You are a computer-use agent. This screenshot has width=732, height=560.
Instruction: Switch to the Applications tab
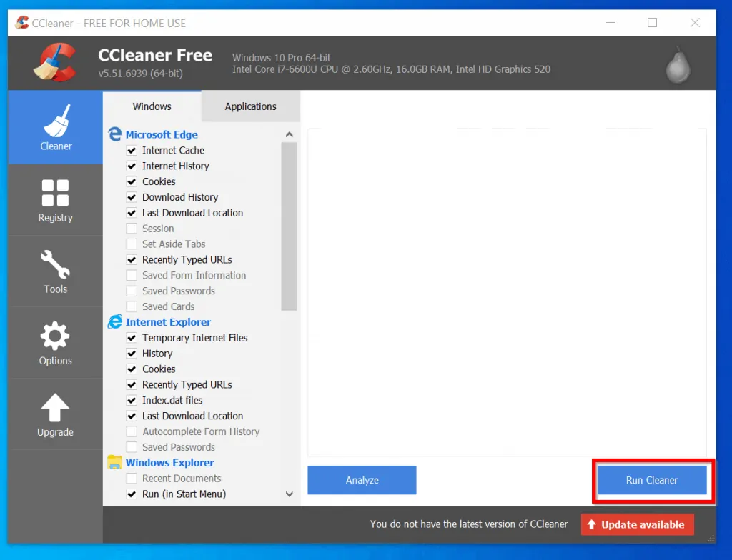tap(250, 106)
